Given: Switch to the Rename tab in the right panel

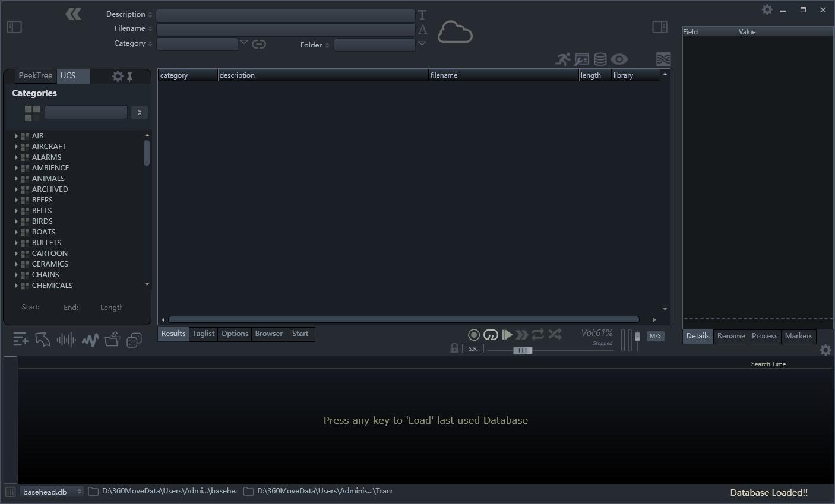Looking at the screenshot, I should [730, 336].
